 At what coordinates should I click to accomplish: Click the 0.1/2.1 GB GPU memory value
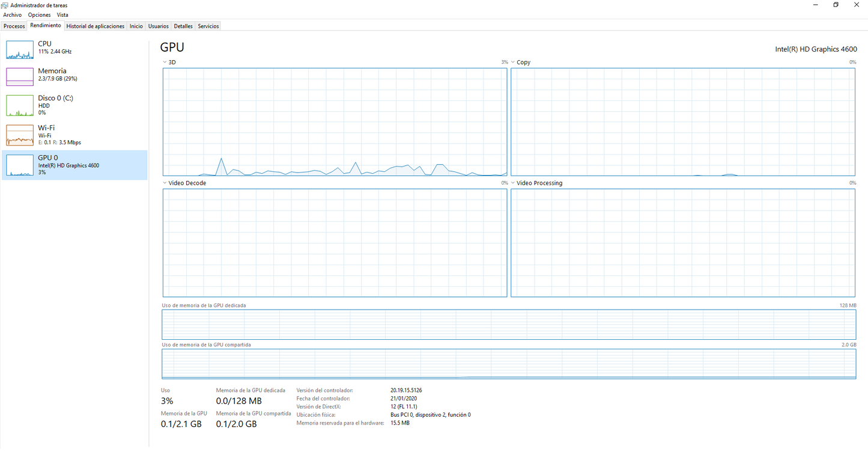tap(181, 424)
